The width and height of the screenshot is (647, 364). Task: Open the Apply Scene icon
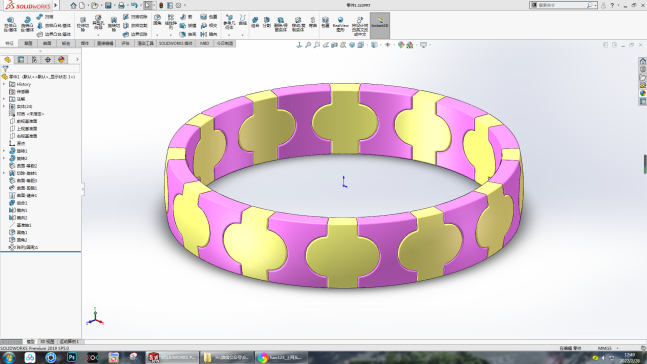tap(410, 45)
